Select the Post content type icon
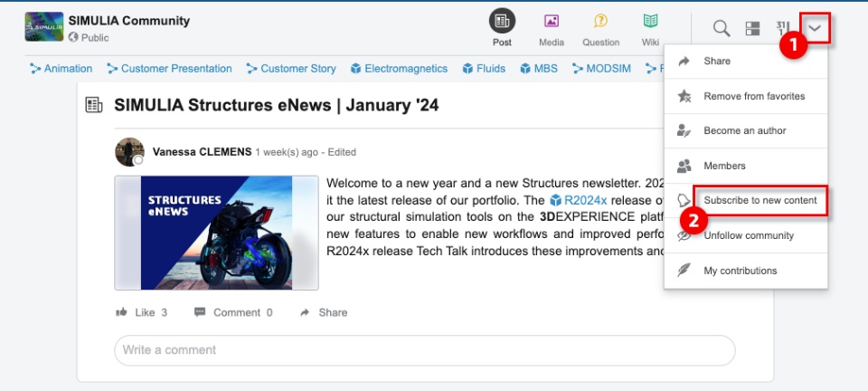This screenshot has width=868, height=391. (502, 21)
